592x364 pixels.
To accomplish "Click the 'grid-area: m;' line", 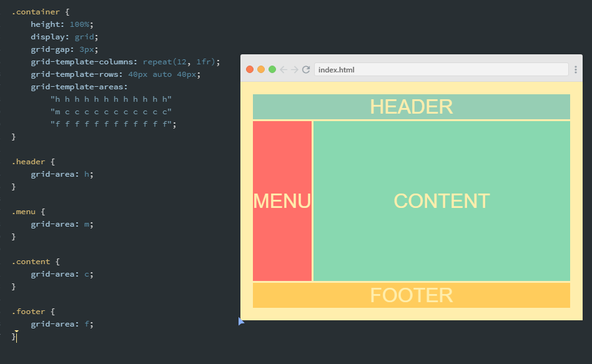I will pyautogui.click(x=62, y=224).
